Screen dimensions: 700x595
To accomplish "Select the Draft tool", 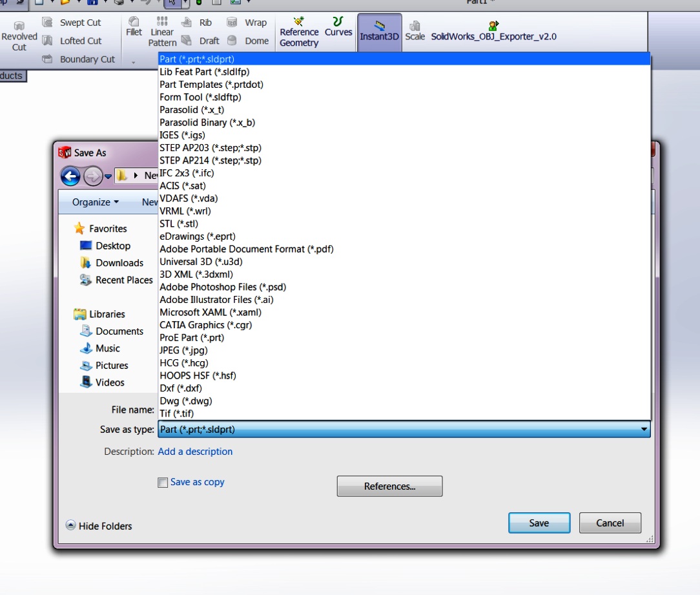I will (200, 41).
